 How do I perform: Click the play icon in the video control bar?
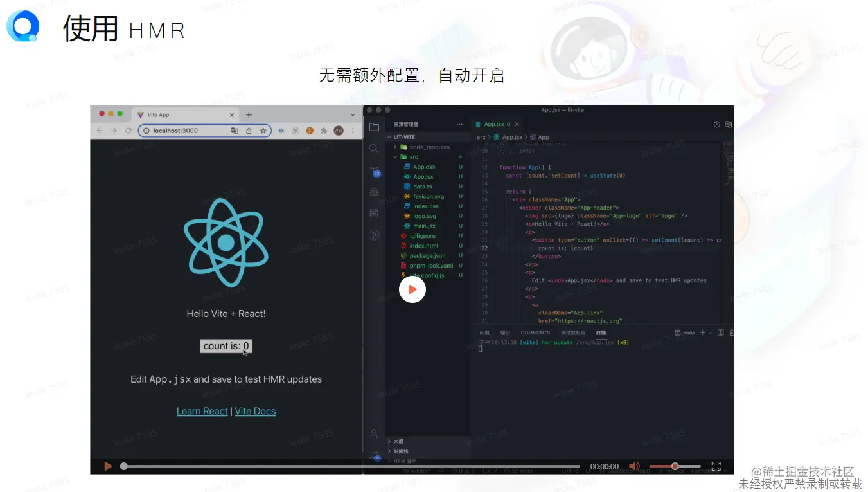coord(108,466)
